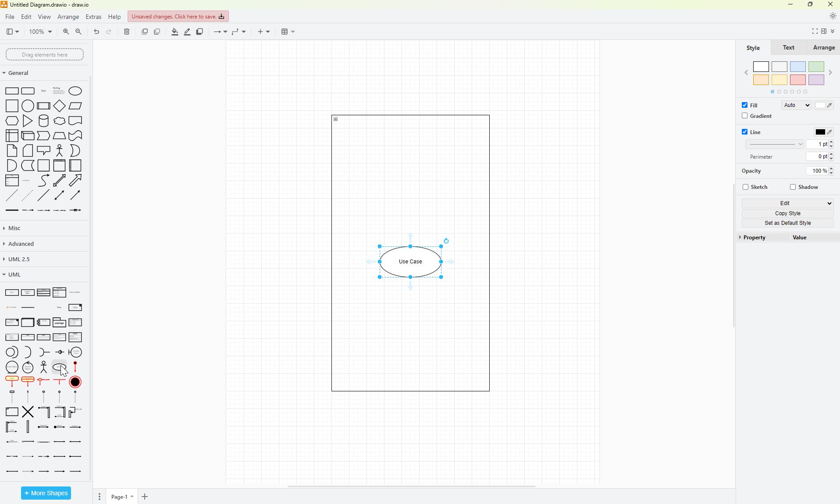
Task: Click the More Shapes button
Action: [x=46, y=493]
